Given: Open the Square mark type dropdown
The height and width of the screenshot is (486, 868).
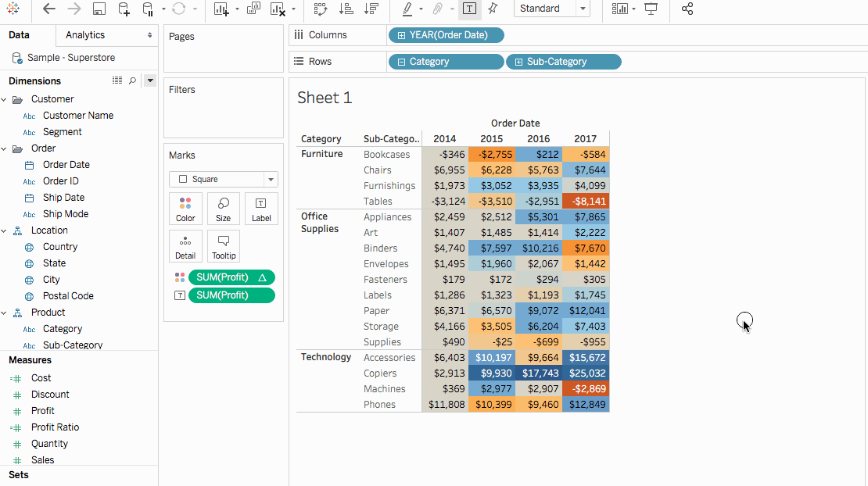Looking at the screenshot, I should pyautogui.click(x=270, y=179).
